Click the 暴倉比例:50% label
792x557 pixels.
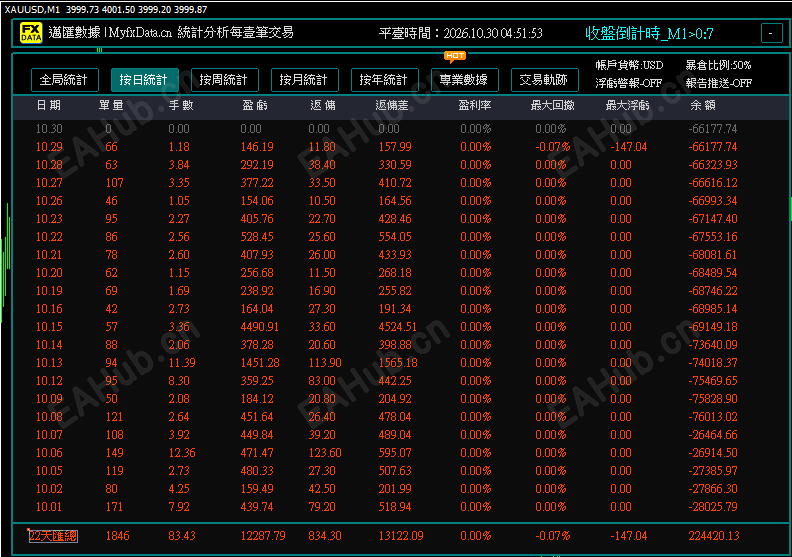point(718,65)
